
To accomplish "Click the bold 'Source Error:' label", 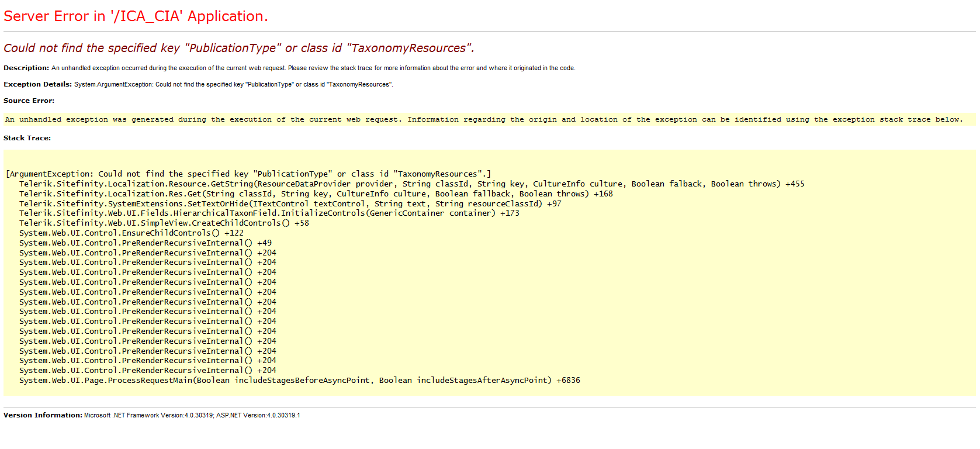I will [x=29, y=101].
